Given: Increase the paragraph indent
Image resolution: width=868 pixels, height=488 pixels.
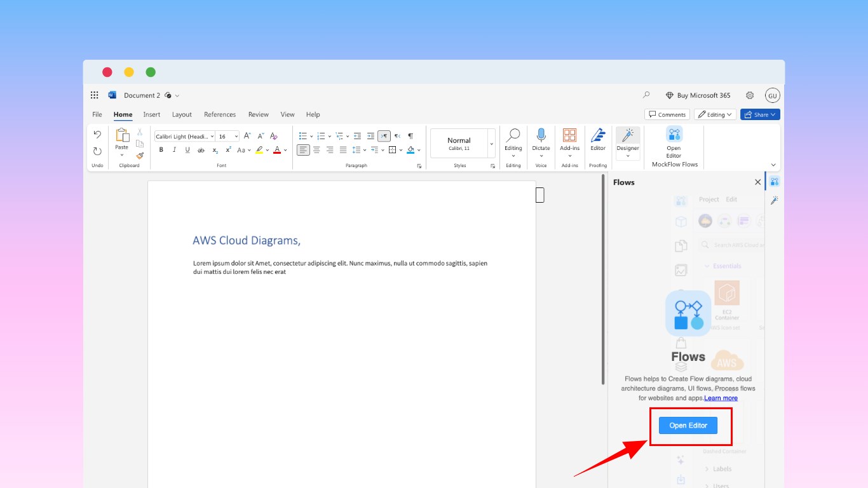Looking at the screenshot, I should click(370, 136).
